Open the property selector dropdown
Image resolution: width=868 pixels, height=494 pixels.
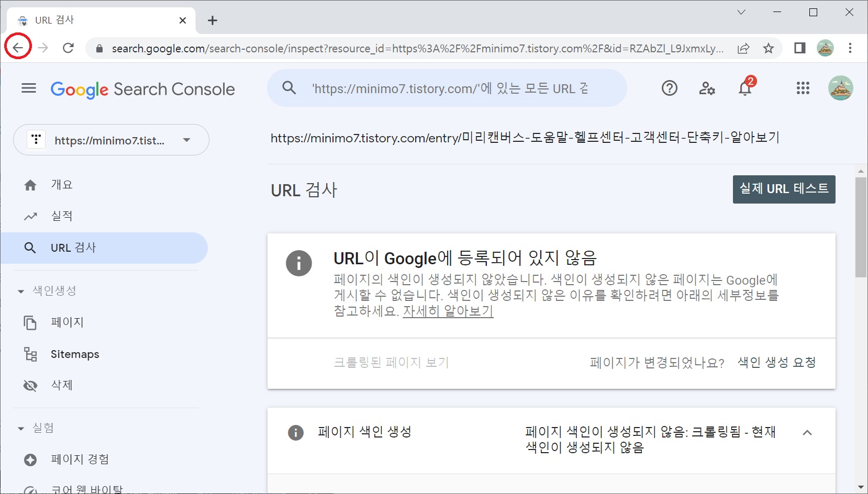point(111,140)
